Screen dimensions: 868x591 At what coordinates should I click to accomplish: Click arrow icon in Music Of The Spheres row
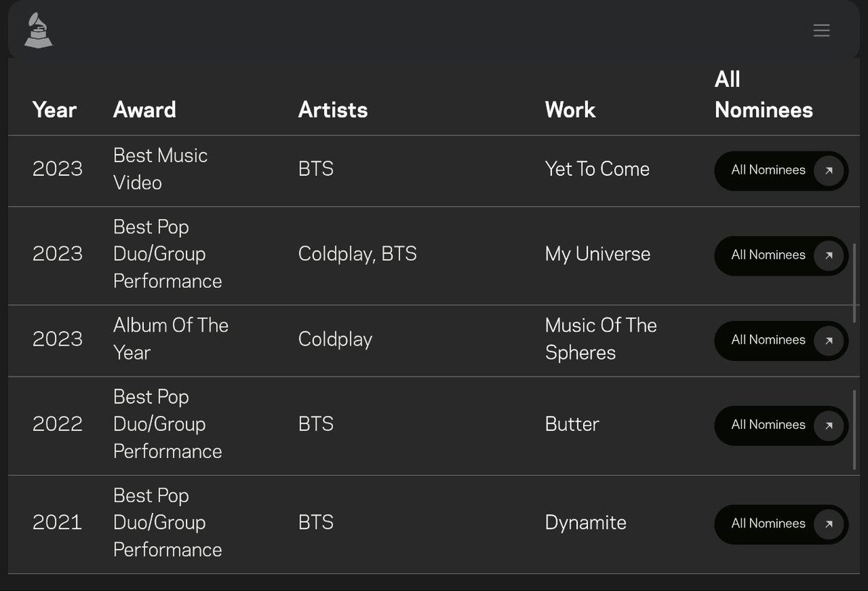[829, 341]
